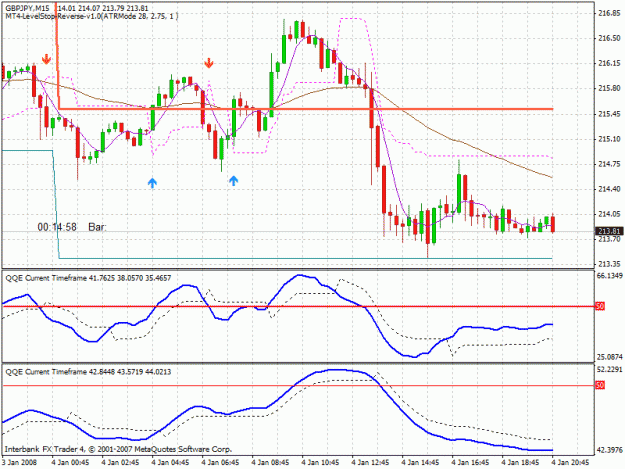Click the 42.3976 scale value

609,450
